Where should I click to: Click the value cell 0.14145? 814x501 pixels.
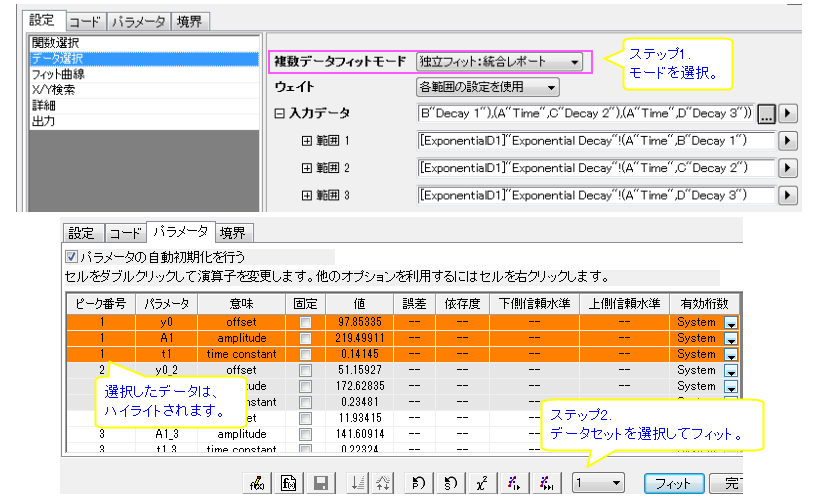[359, 354]
